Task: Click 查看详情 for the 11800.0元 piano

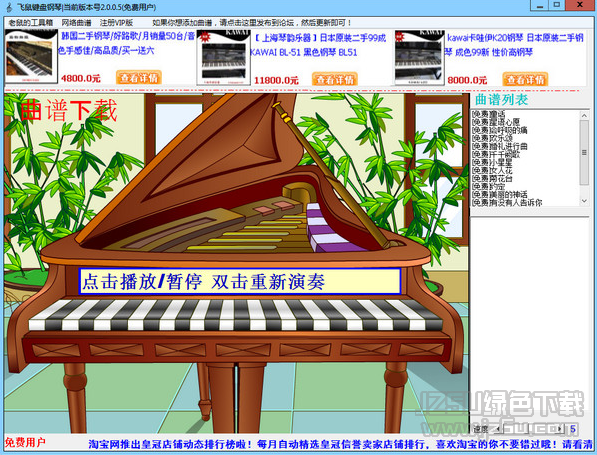Action: pyautogui.click(x=335, y=79)
